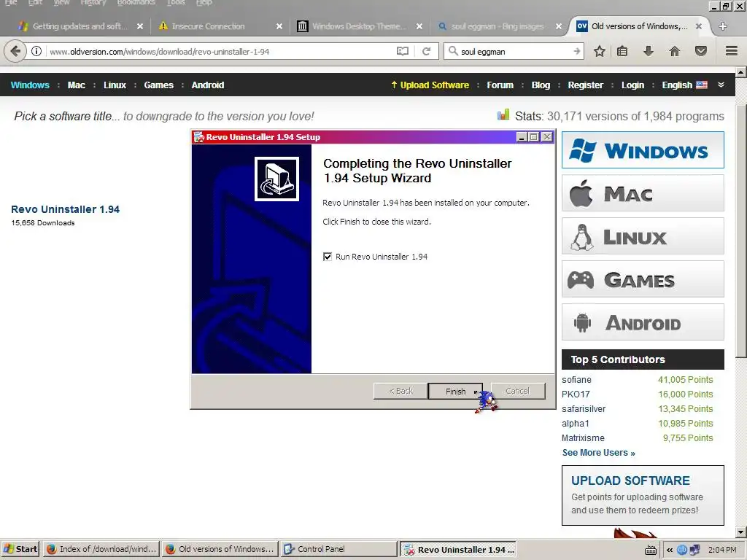Click the Linux category banner
The image size is (747, 560).
(643, 236)
